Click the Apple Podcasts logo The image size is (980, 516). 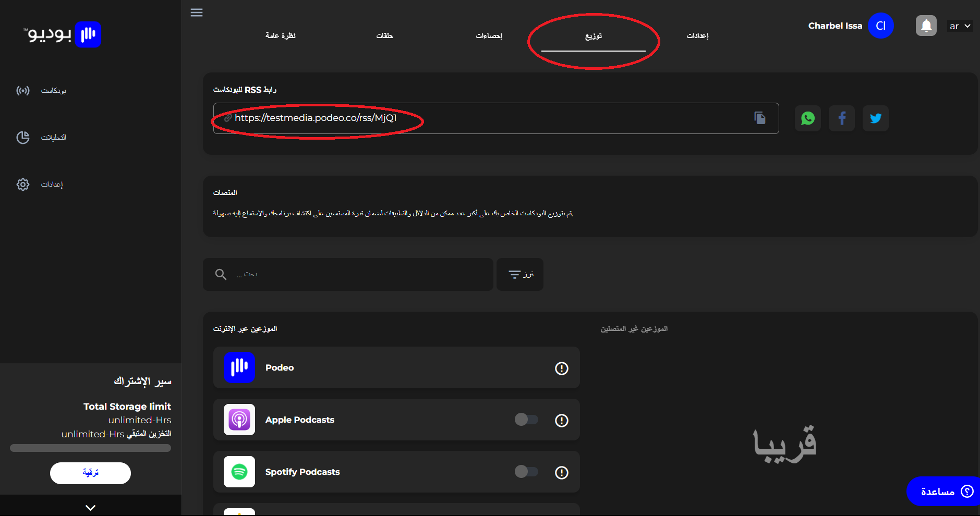(x=239, y=420)
